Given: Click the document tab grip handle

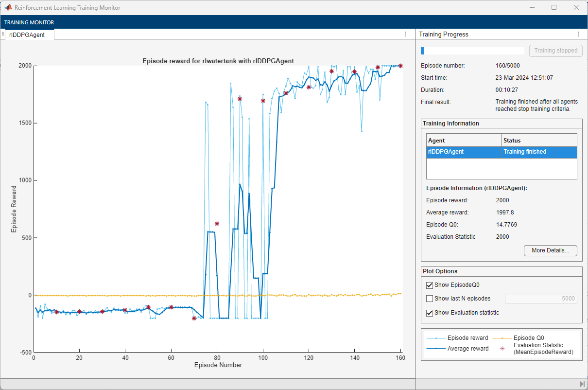Looking at the screenshot, I should coord(3,34).
